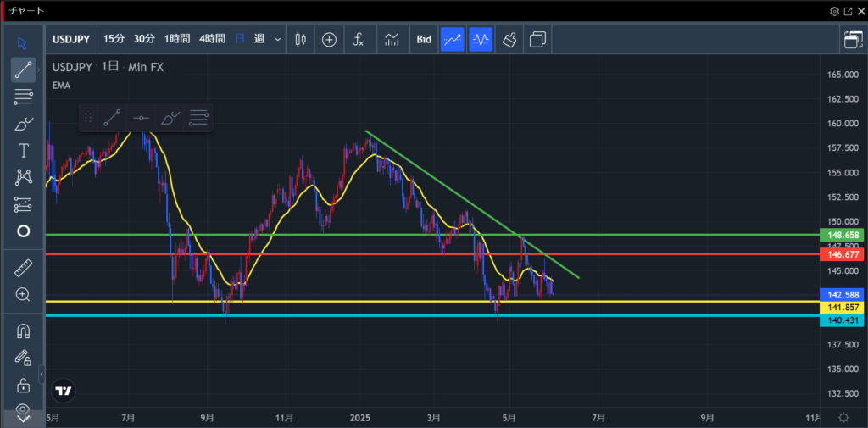Open price scale settings gear at bottom right

[x=843, y=418]
